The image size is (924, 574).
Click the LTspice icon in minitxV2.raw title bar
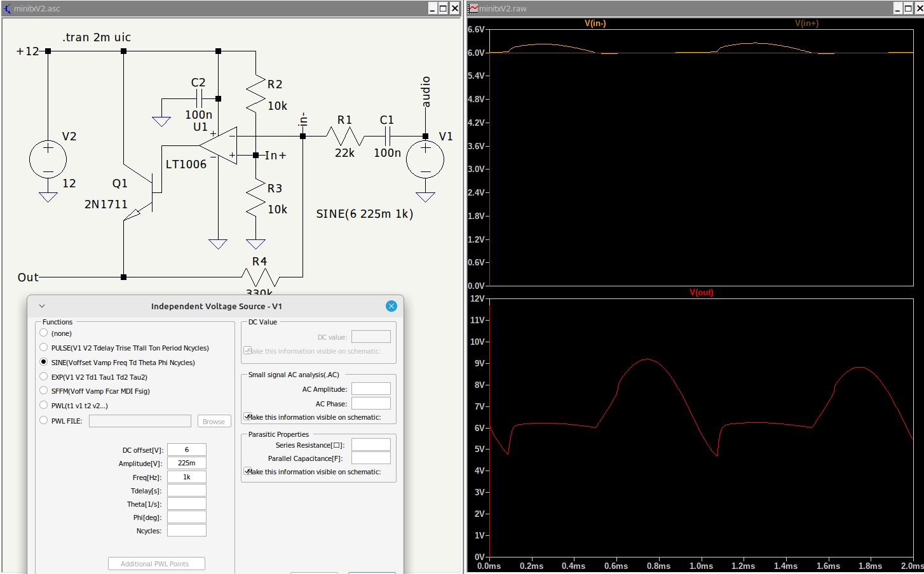(473, 8)
